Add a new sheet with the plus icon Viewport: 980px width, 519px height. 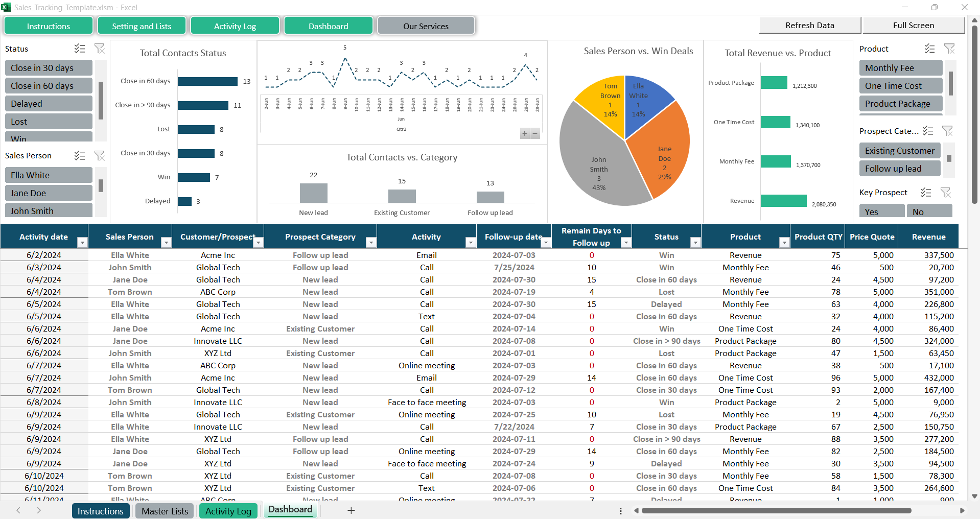[351, 510]
